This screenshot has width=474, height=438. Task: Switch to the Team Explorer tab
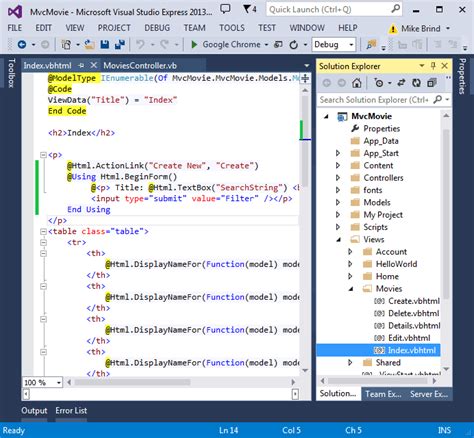coord(383,394)
